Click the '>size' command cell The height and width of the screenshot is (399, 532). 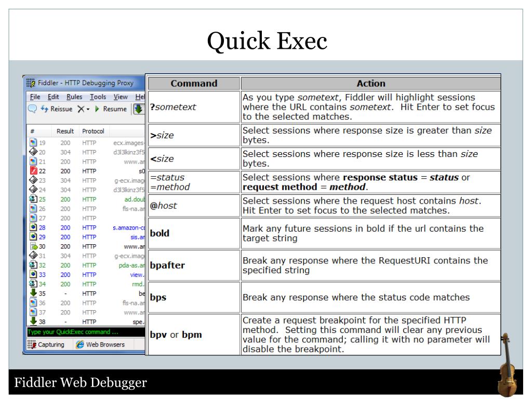[194, 135]
